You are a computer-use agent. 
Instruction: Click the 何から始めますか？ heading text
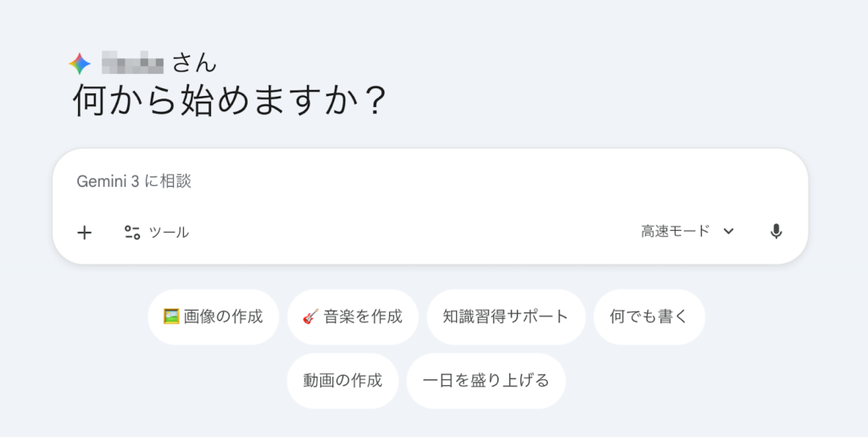230,102
